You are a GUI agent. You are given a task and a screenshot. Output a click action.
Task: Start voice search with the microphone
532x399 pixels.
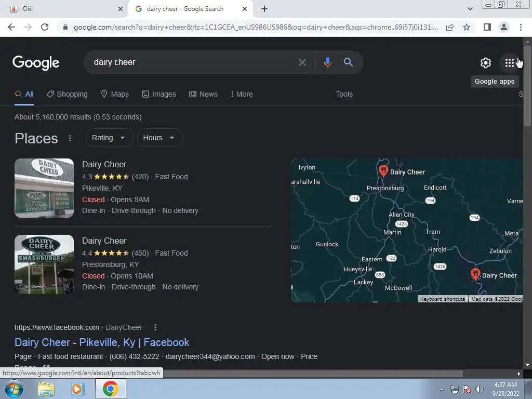click(327, 62)
